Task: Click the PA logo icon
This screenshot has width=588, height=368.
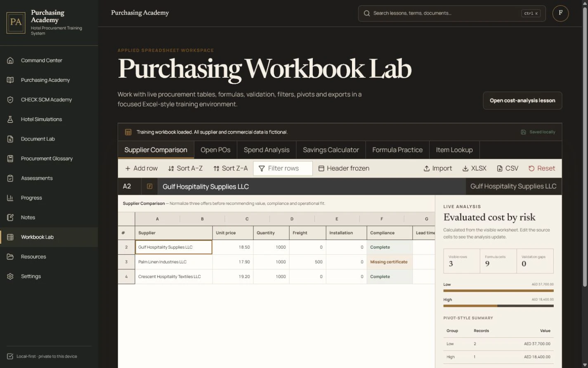Action: [16, 23]
